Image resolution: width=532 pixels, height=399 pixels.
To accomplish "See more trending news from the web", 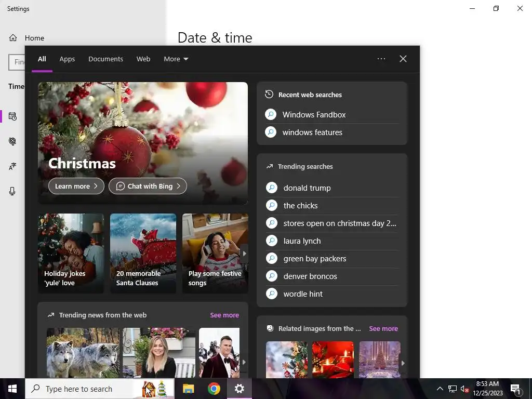I will point(224,315).
